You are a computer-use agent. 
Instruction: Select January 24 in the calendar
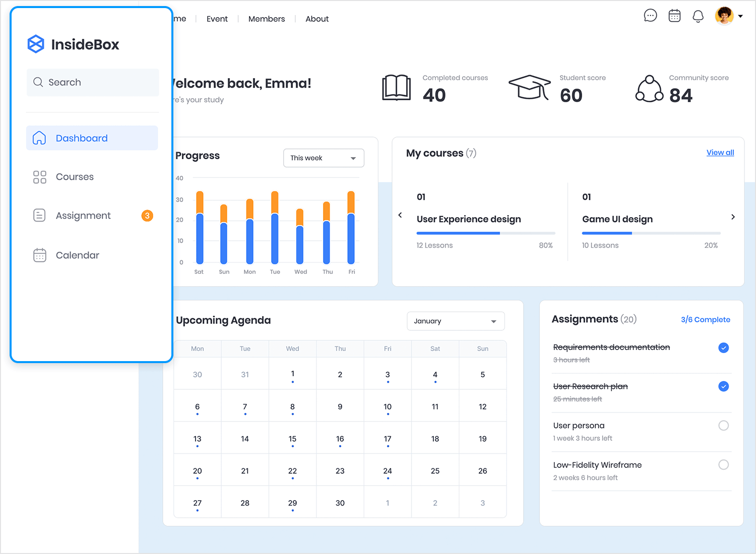tap(388, 470)
